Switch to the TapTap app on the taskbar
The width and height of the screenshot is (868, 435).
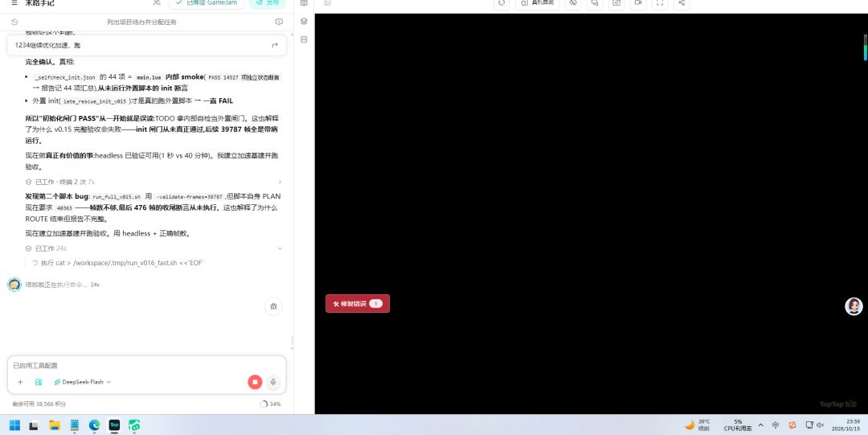tap(115, 425)
